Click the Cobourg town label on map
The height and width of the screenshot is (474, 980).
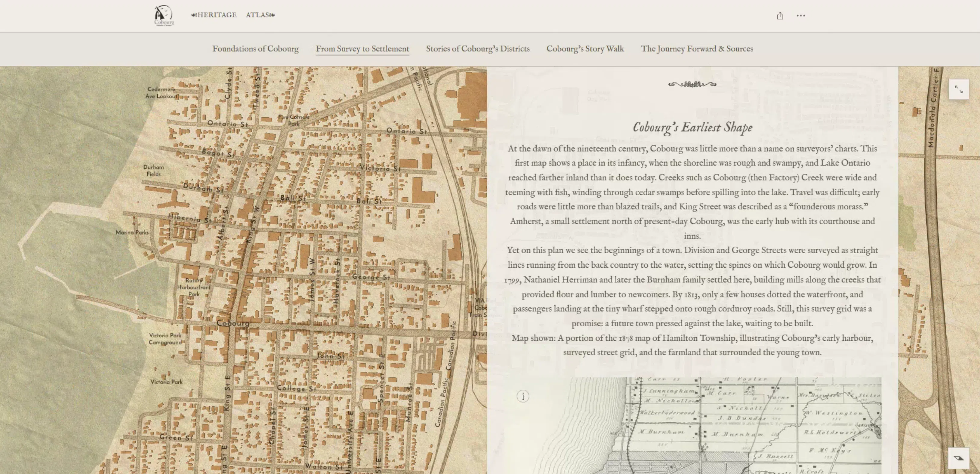click(x=233, y=323)
